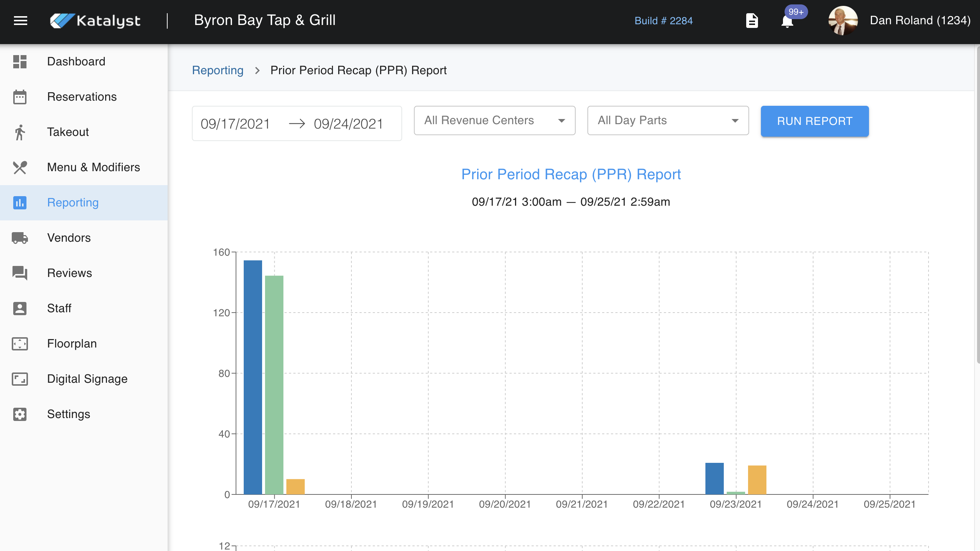
Task: Click the document icon in header
Action: 752,21
